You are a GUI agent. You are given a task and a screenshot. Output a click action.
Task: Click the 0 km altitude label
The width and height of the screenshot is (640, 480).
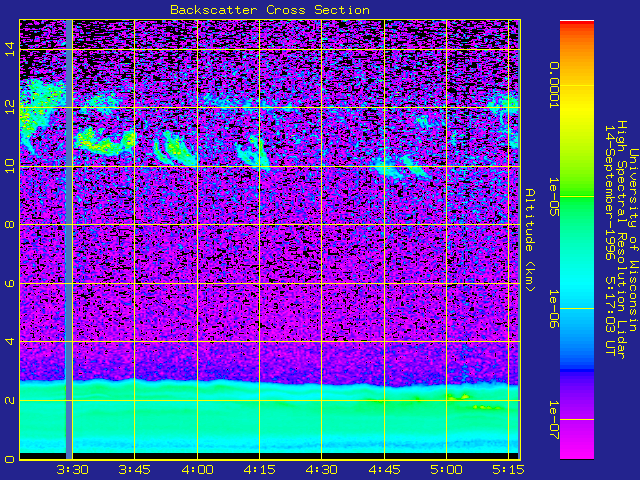(x=10, y=459)
